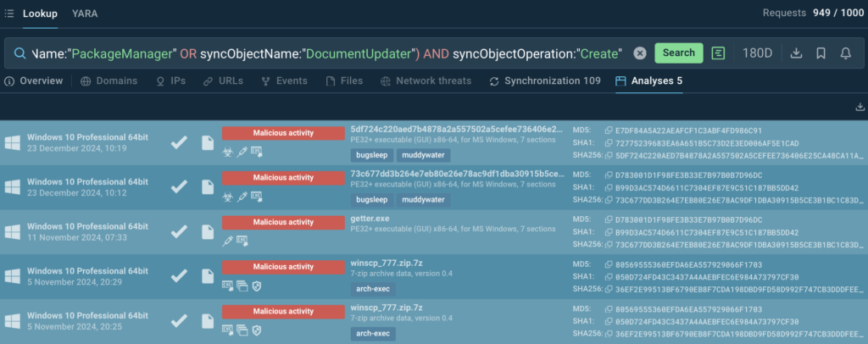Click the bookmark icon to save the query

(x=821, y=53)
